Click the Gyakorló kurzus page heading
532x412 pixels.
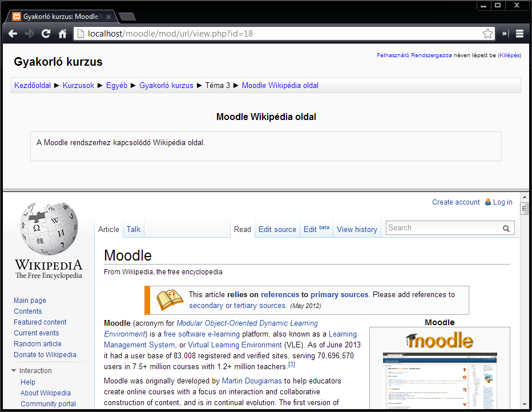(x=58, y=62)
